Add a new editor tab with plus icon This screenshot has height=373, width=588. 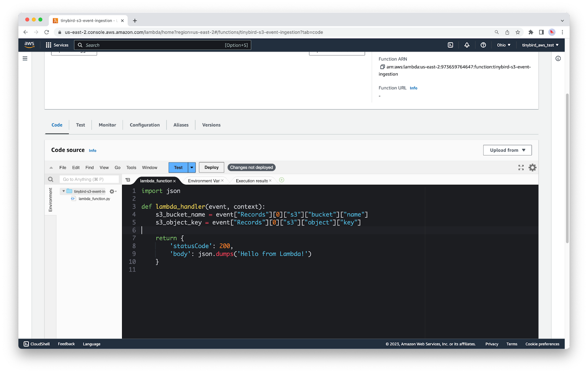pos(282,180)
